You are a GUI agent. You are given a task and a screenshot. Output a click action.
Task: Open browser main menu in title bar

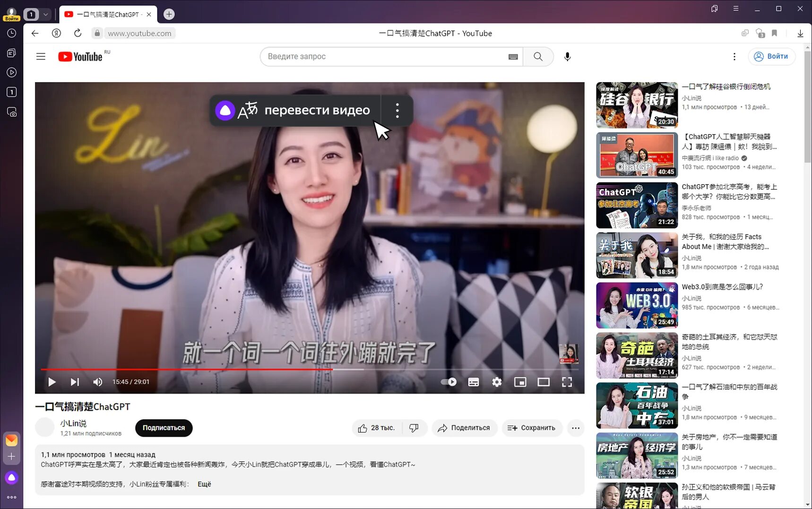[x=735, y=9]
